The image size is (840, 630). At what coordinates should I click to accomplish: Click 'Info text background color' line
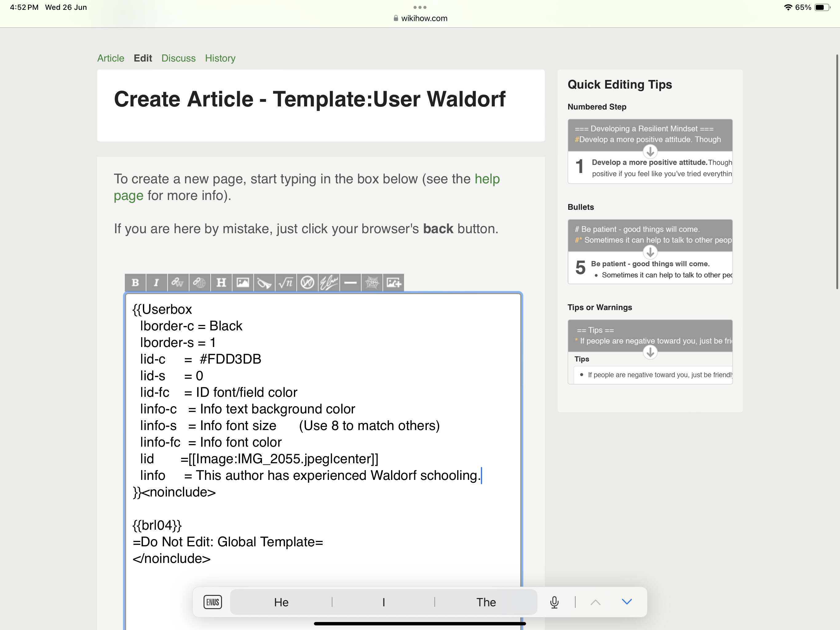pyautogui.click(x=248, y=409)
